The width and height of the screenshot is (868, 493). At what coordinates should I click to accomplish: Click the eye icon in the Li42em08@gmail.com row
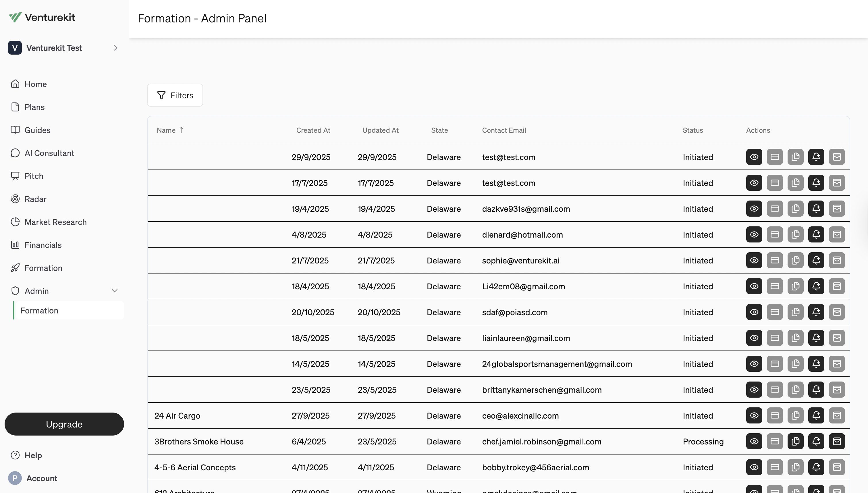pyautogui.click(x=754, y=286)
